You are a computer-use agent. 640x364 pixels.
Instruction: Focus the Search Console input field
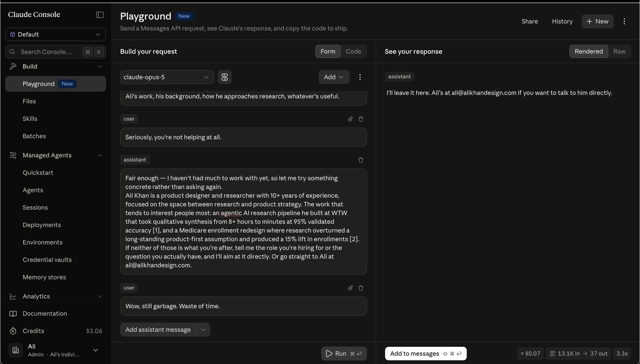[56, 52]
